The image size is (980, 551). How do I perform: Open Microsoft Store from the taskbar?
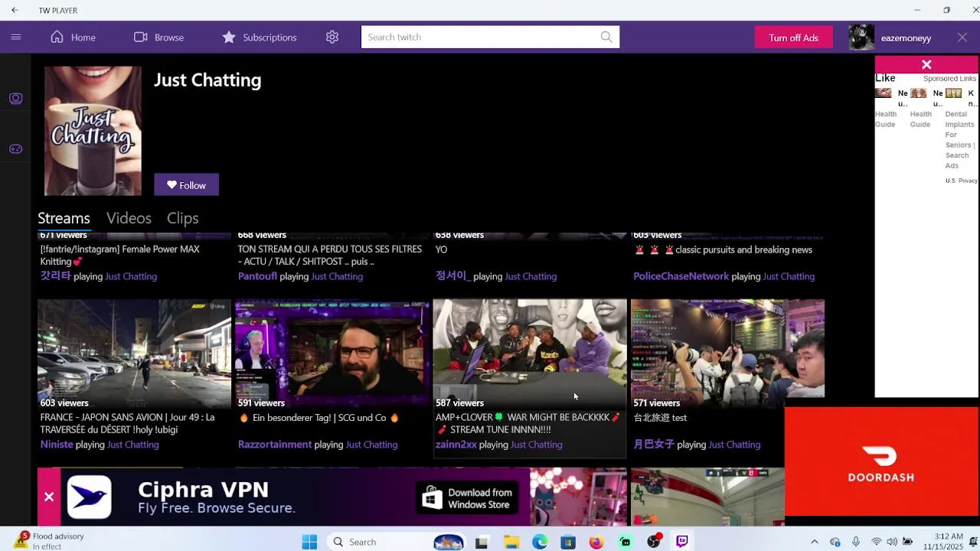pos(567,542)
